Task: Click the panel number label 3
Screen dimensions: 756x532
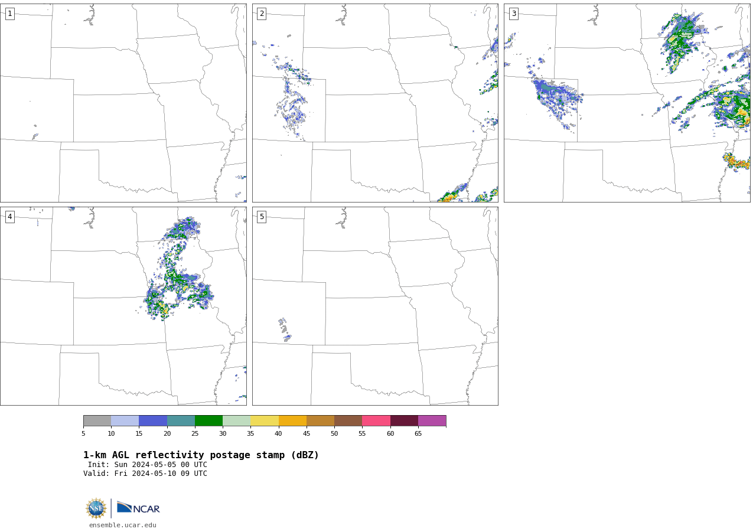Action: coord(513,14)
